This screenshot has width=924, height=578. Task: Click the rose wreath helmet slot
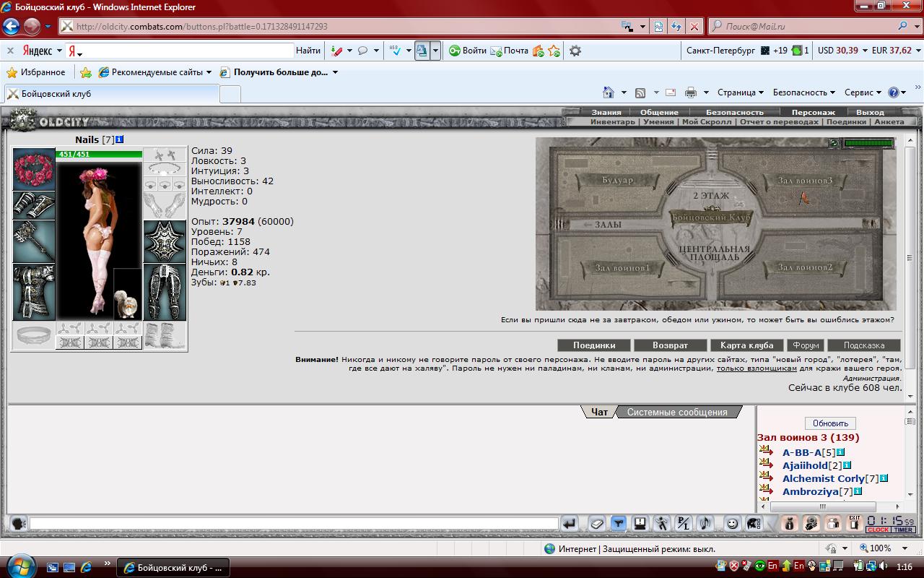coord(34,169)
